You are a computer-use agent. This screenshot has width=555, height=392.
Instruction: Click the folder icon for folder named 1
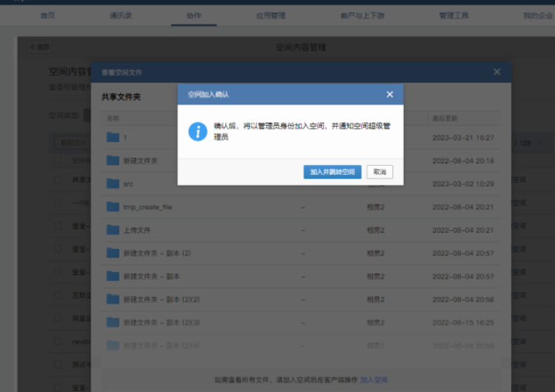coord(113,137)
